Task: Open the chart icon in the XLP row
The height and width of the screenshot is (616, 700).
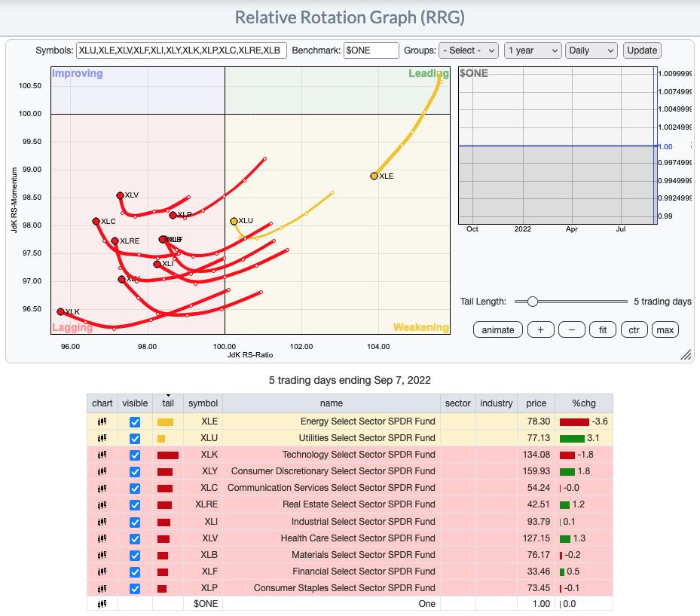Action: point(102,588)
